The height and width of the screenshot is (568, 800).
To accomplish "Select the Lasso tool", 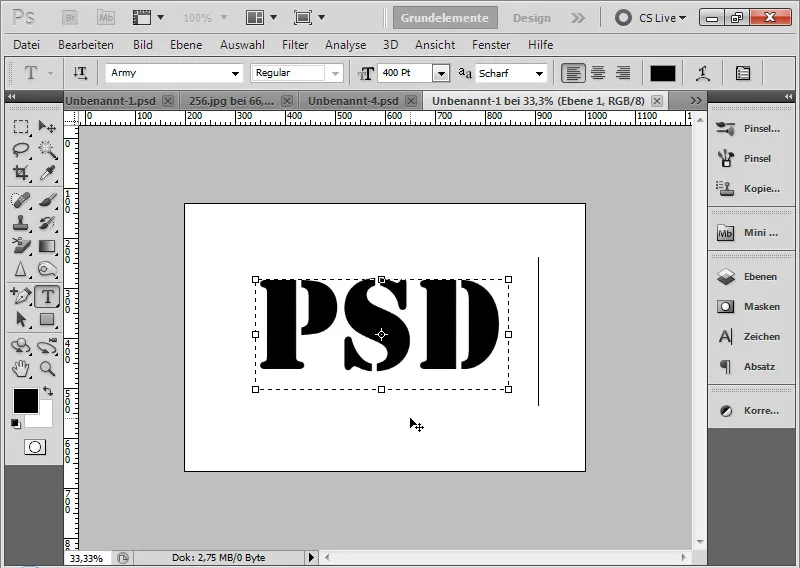I will click(21, 150).
